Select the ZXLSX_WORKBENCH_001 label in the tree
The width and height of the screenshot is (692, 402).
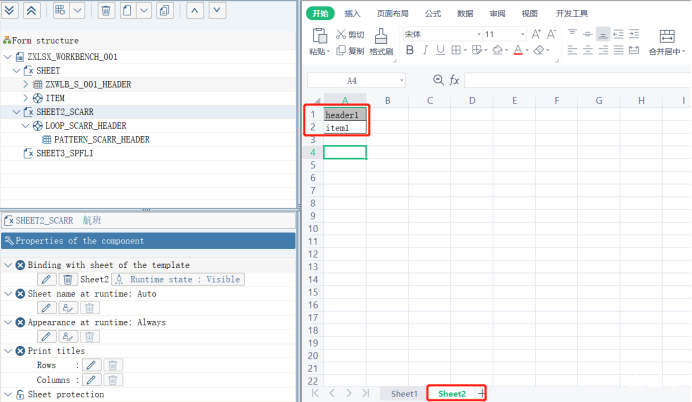[x=72, y=56]
